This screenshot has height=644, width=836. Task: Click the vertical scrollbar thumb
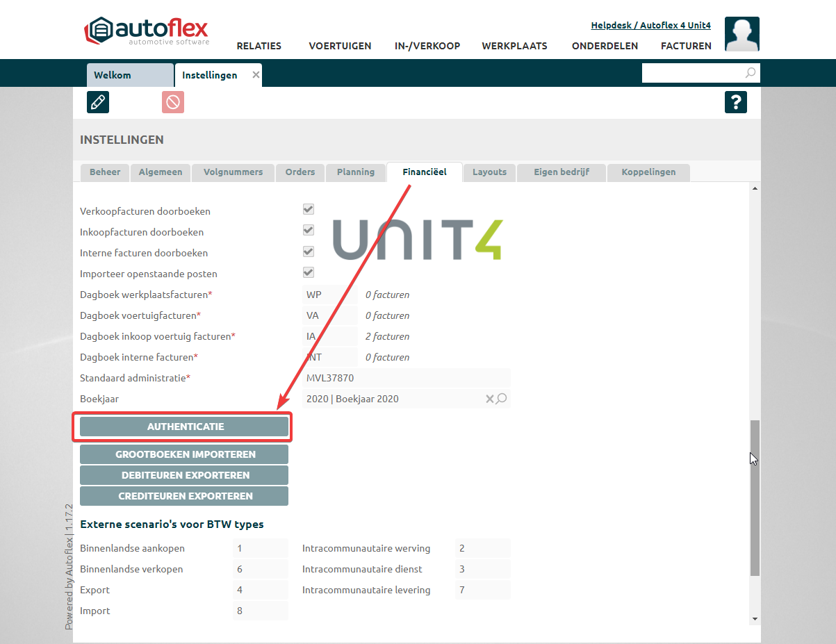(x=755, y=497)
